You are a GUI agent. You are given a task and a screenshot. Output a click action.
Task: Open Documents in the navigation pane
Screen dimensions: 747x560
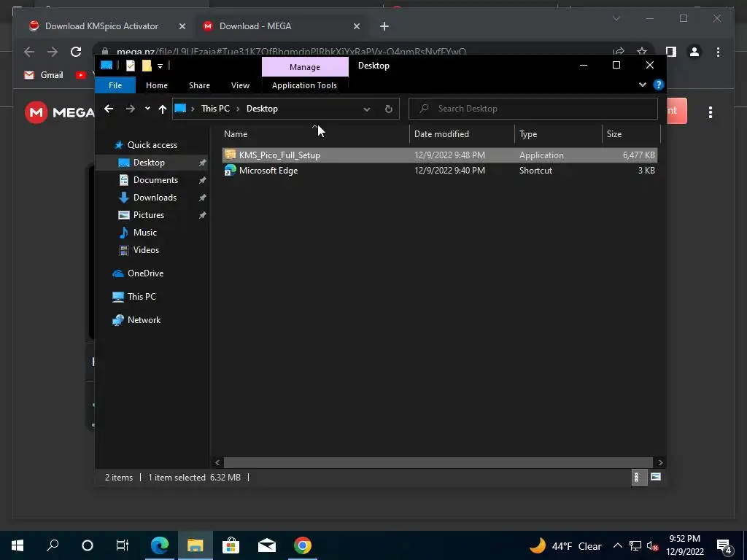pyautogui.click(x=155, y=180)
